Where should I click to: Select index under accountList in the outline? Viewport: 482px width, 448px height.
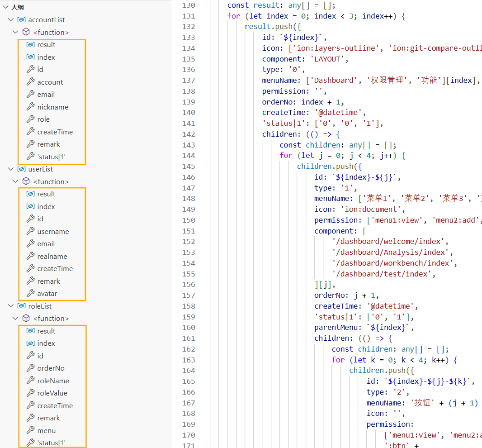(x=46, y=57)
